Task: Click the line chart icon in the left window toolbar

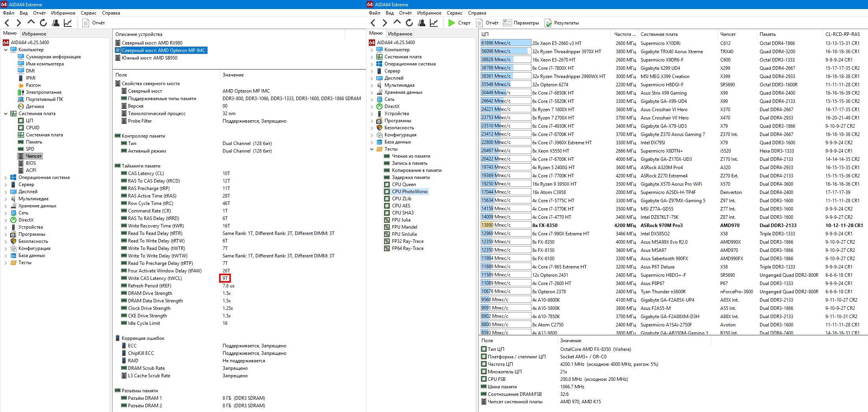Action: [x=68, y=23]
